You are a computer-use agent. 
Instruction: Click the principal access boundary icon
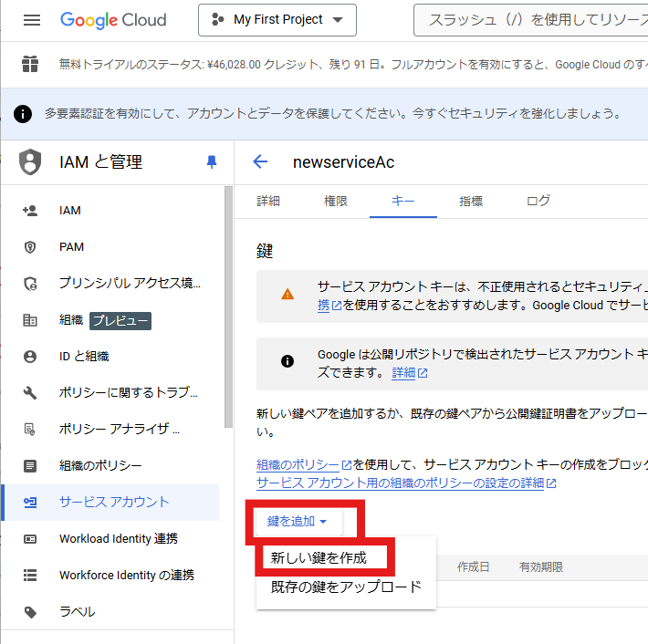pyautogui.click(x=30, y=284)
